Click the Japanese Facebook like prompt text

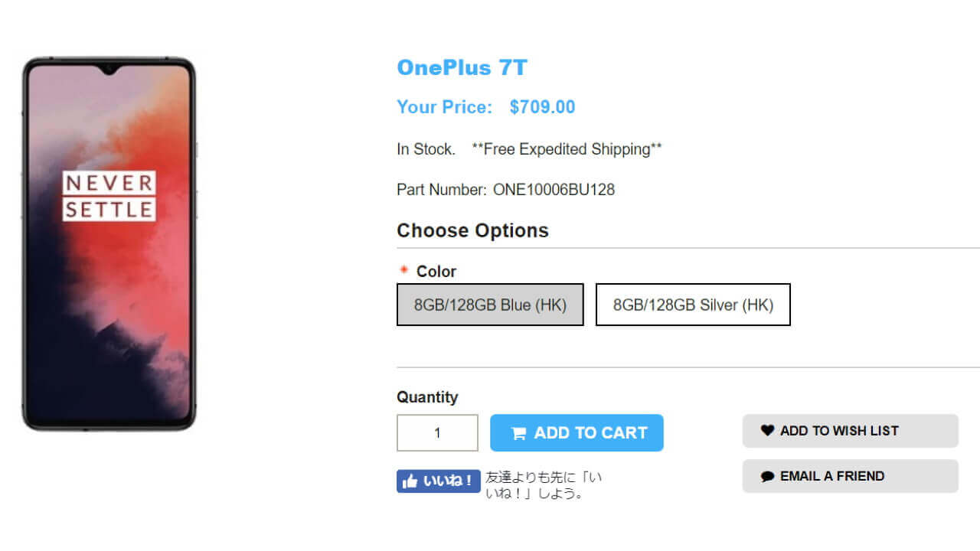point(544,485)
